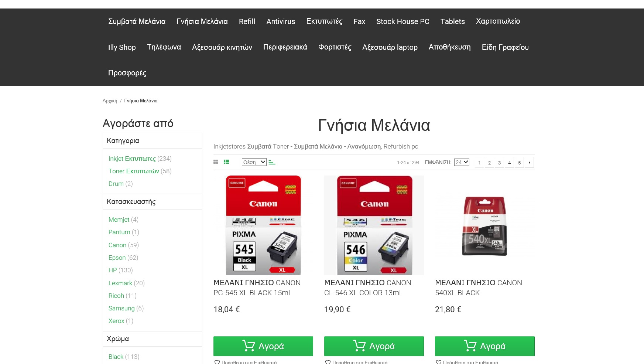644x364 pixels.
Task: Open Αποθήκευση menu item
Action: click(449, 47)
